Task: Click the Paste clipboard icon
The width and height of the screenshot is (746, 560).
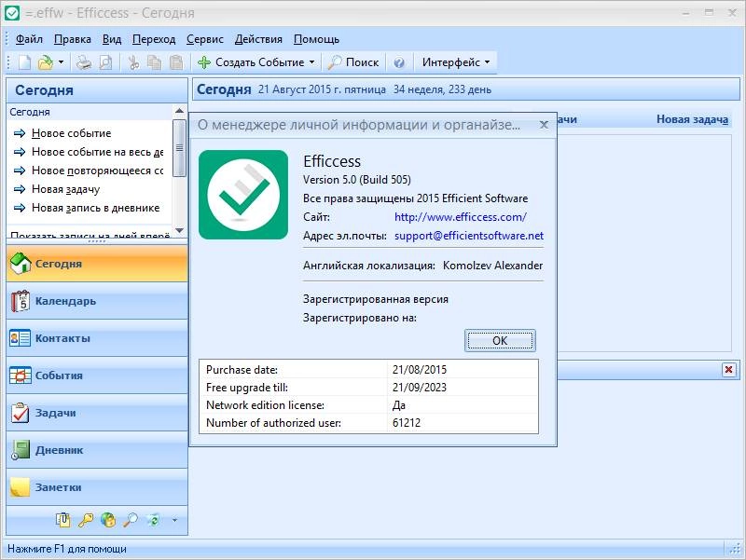Action: pyautogui.click(x=176, y=62)
